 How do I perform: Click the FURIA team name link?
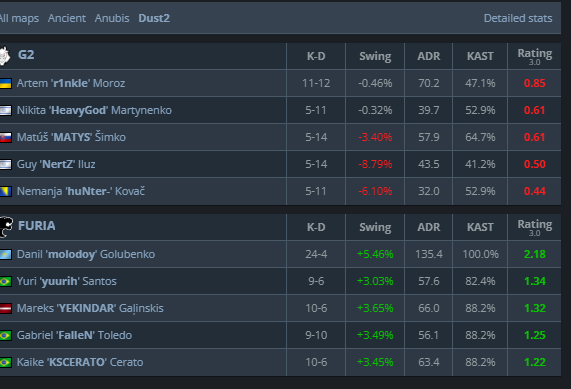(37, 226)
